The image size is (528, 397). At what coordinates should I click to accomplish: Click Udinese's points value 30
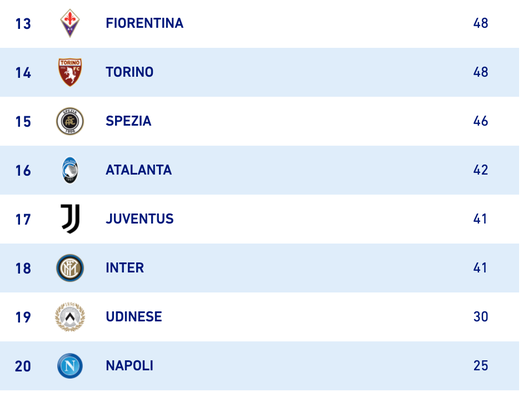pyautogui.click(x=481, y=317)
